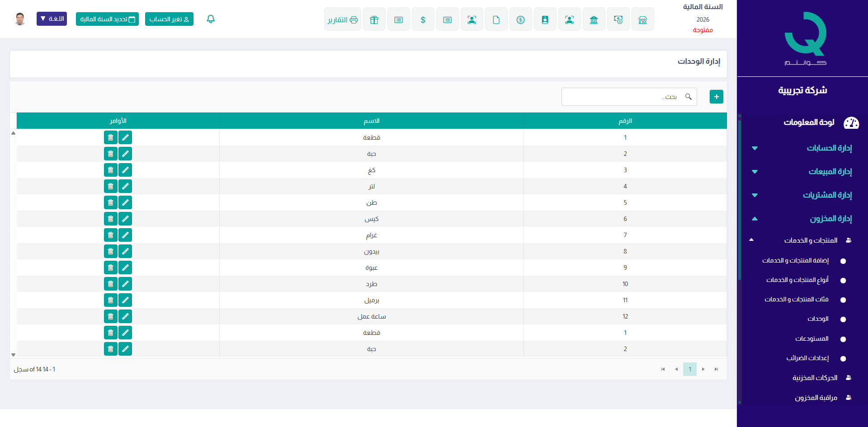868x427 pixels.
Task: Click the notification bell icon
Action: 211,19
